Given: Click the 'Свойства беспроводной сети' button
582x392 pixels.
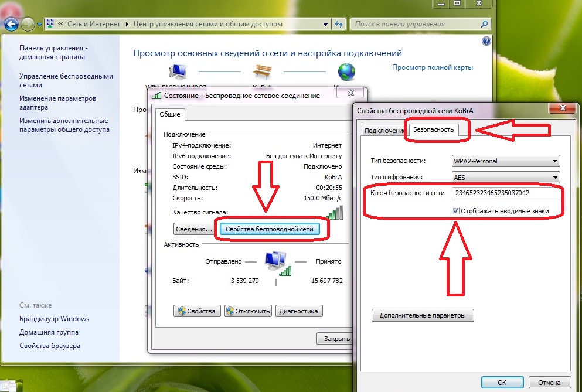Looking at the screenshot, I should (x=269, y=229).
